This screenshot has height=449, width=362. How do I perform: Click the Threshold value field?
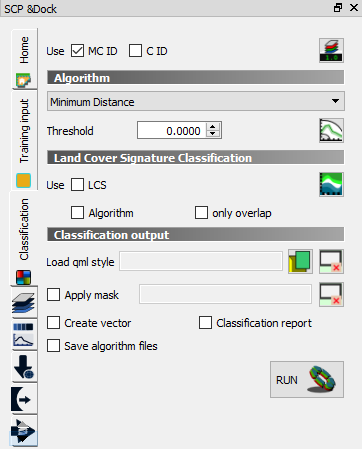172,130
